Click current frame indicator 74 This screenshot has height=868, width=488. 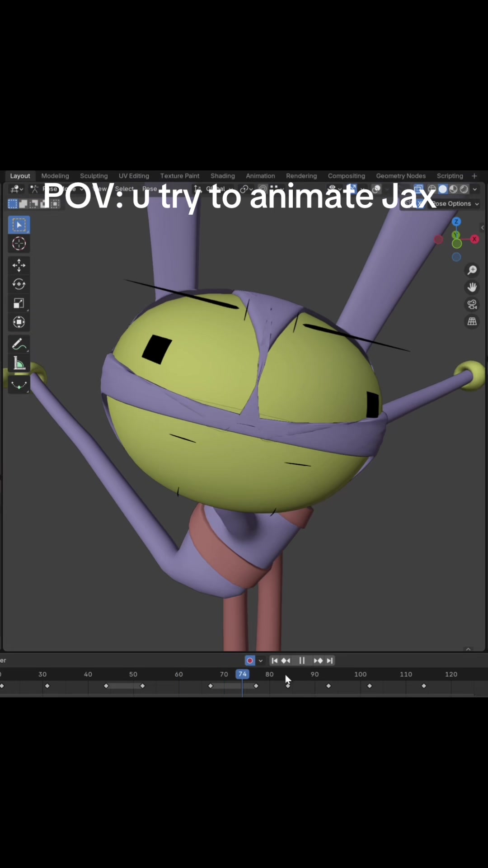pyautogui.click(x=242, y=674)
